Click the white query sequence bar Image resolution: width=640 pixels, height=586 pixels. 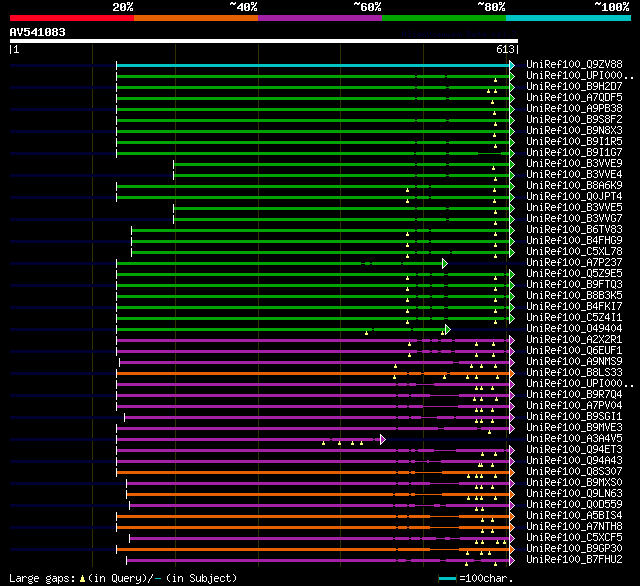pyautogui.click(x=264, y=41)
